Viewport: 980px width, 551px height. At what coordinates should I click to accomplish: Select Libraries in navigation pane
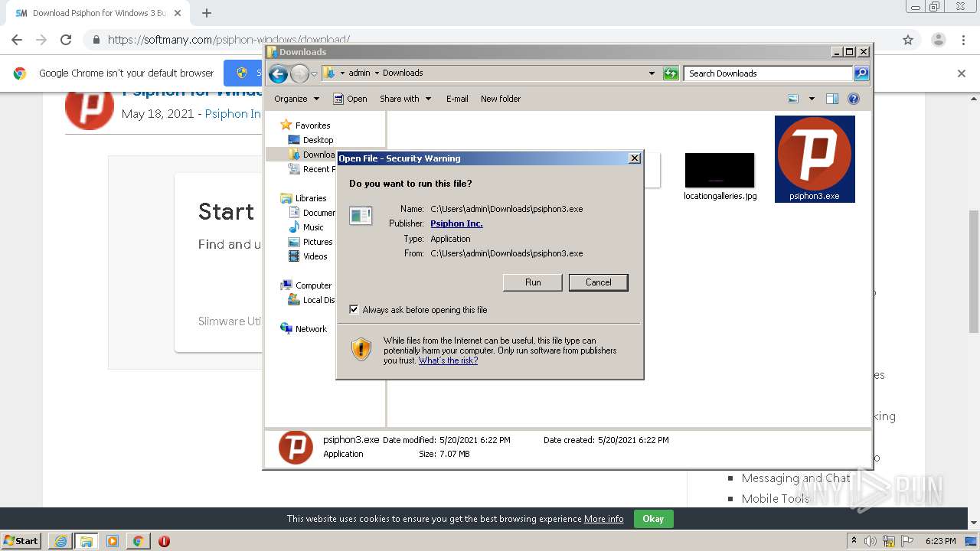pyautogui.click(x=304, y=198)
